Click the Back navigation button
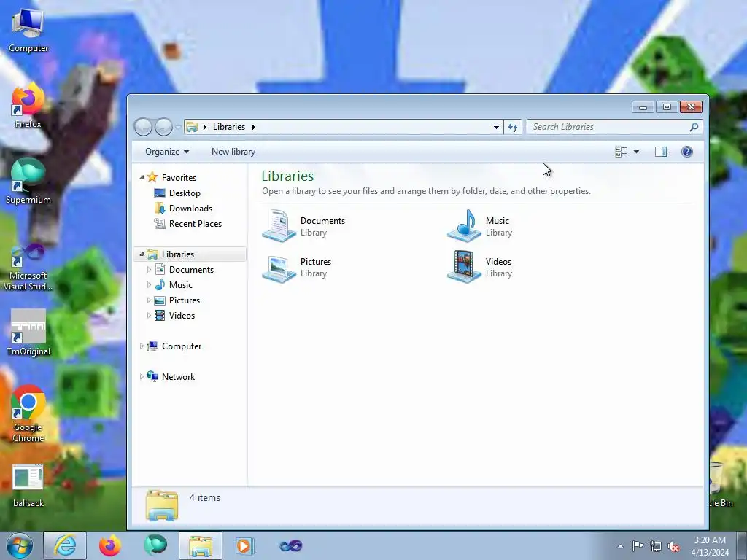The height and width of the screenshot is (560, 747). pyautogui.click(x=143, y=127)
